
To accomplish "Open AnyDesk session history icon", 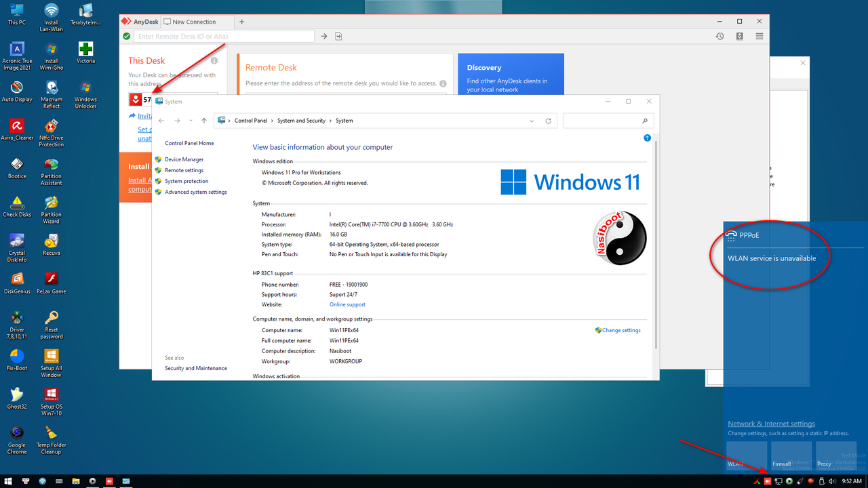I will click(x=720, y=36).
